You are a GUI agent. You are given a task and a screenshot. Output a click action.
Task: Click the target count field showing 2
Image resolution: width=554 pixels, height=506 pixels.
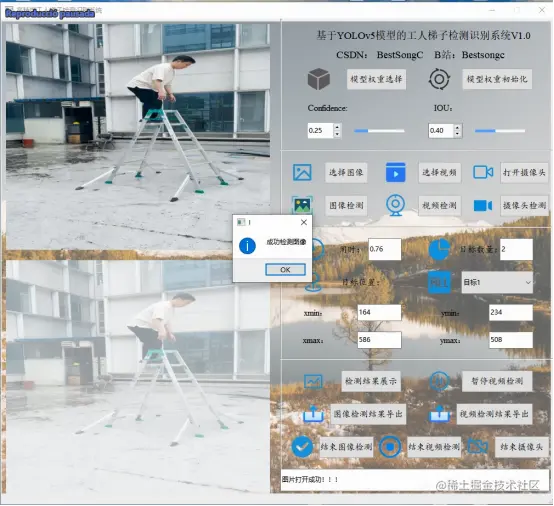[516, 249]
